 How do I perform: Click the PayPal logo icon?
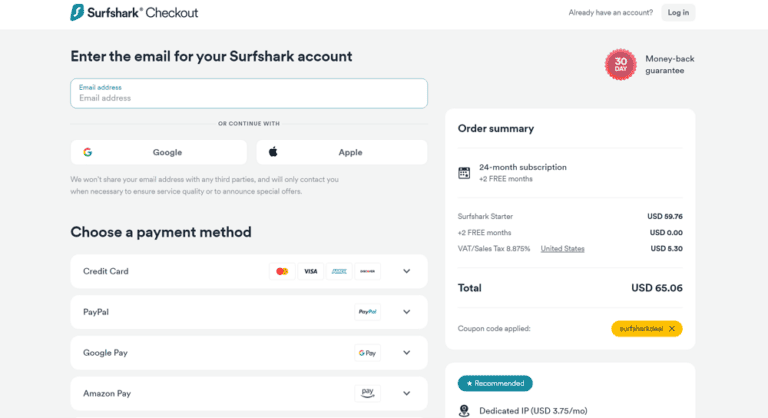point(367,312)
